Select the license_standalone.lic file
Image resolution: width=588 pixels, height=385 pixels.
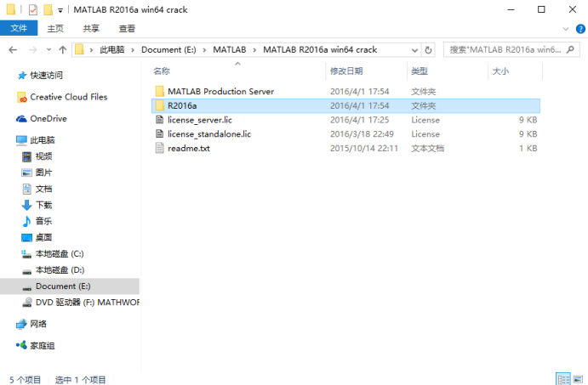click(209, 134)
